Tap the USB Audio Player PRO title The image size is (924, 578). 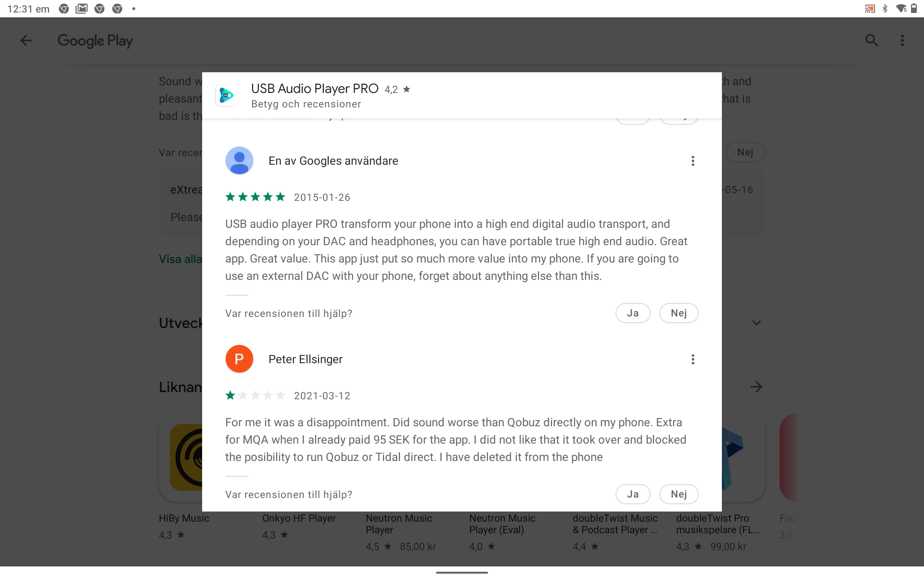point(315,89)
